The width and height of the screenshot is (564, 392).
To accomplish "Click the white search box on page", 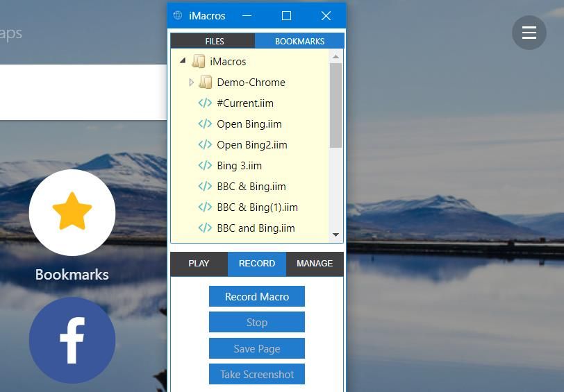I will pos(83,92).
